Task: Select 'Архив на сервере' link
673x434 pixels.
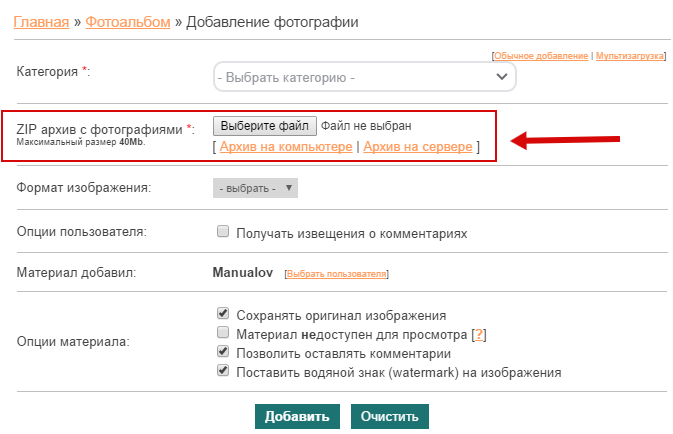Action: click(418, 147)
